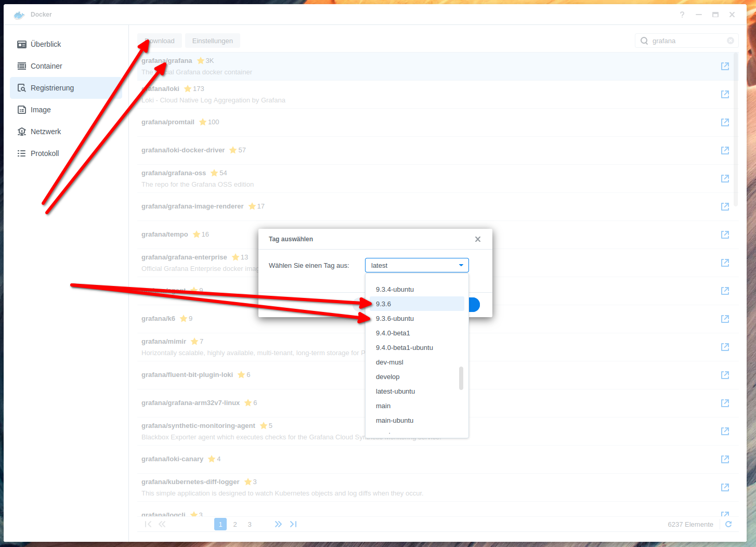Image resolution: width=756 pixels, height=547 pixels.
Task: Open external link for grafana/kubernetes-diff-logger row
Action: [x=725, y=487]
